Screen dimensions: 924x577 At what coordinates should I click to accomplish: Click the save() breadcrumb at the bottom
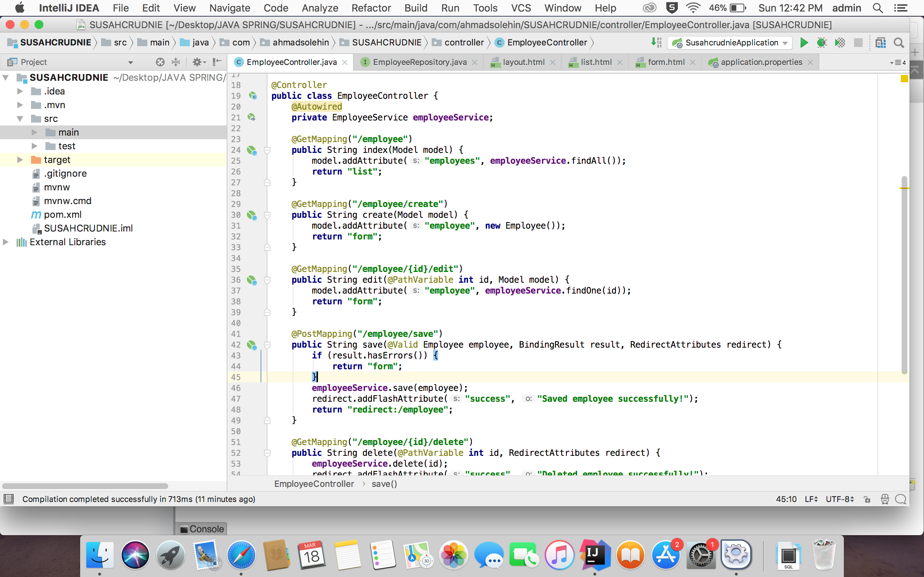(384, 484)
